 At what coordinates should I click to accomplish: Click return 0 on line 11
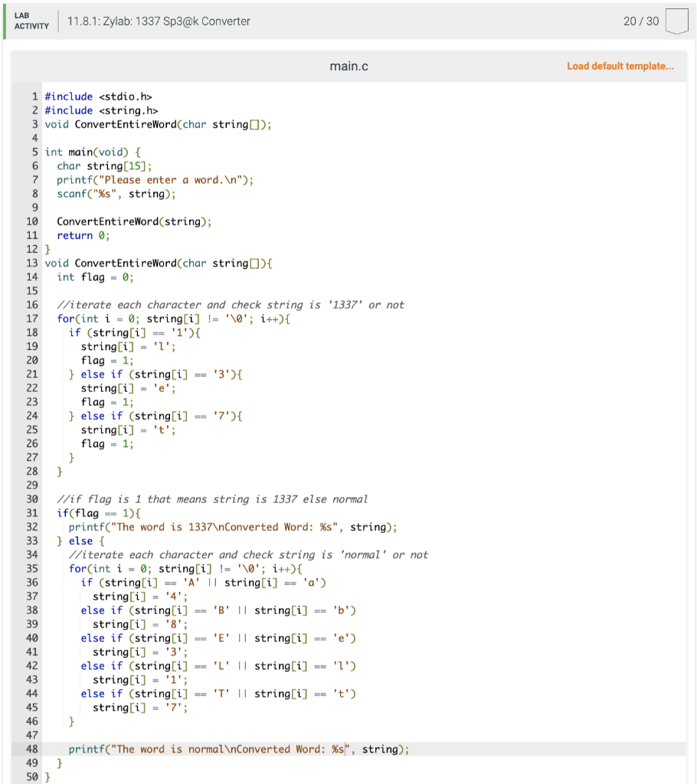[x=83, y=236]
